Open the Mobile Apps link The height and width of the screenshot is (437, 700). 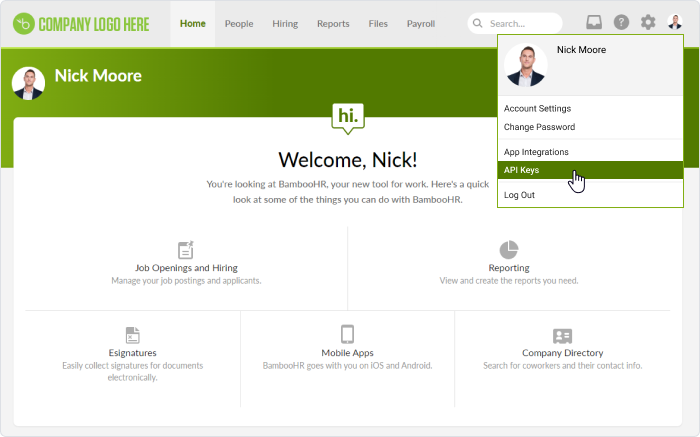(x=347, y=353)
